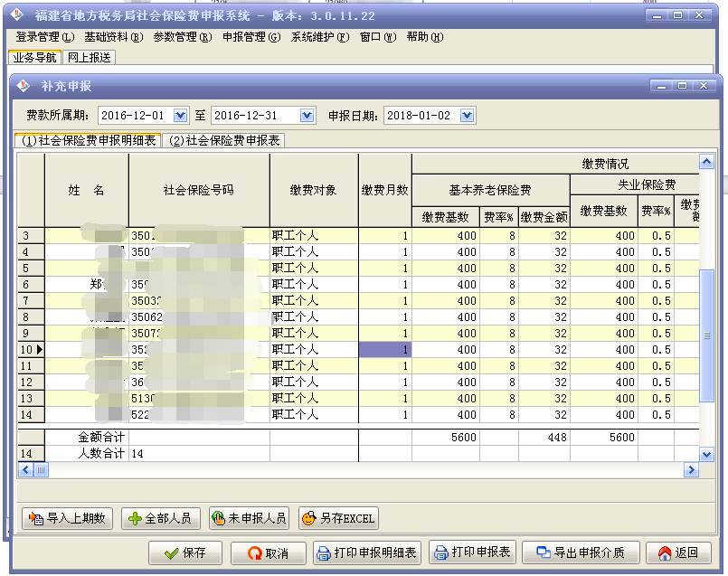Click the 失业保险费 header

point(635,184)
